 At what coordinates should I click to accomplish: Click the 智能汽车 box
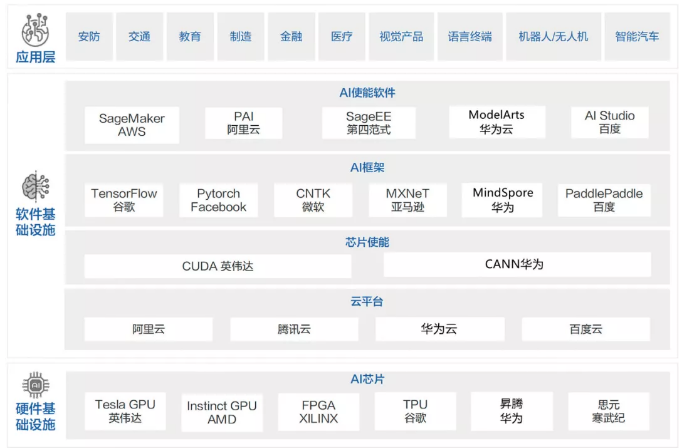point(637,36)
